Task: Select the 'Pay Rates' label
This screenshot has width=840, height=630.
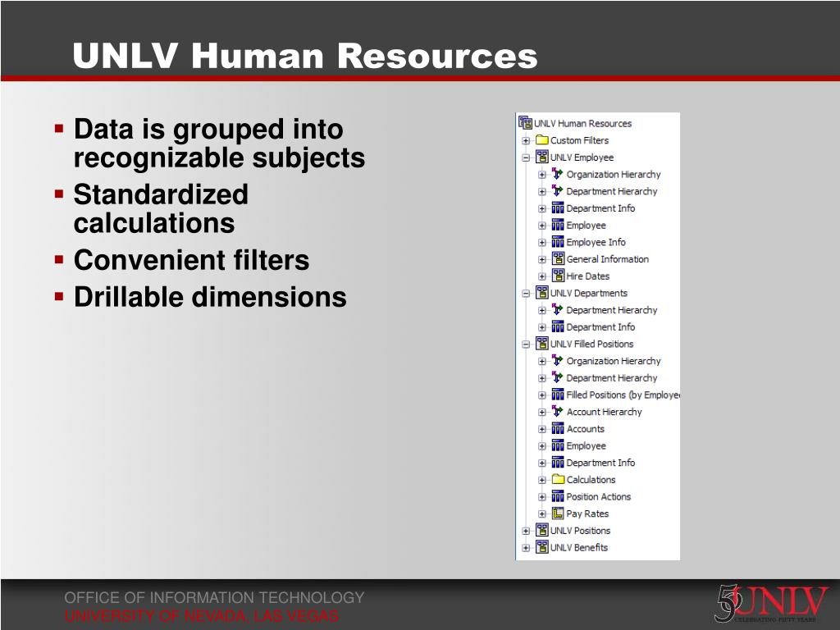Action: click(587, 514)
